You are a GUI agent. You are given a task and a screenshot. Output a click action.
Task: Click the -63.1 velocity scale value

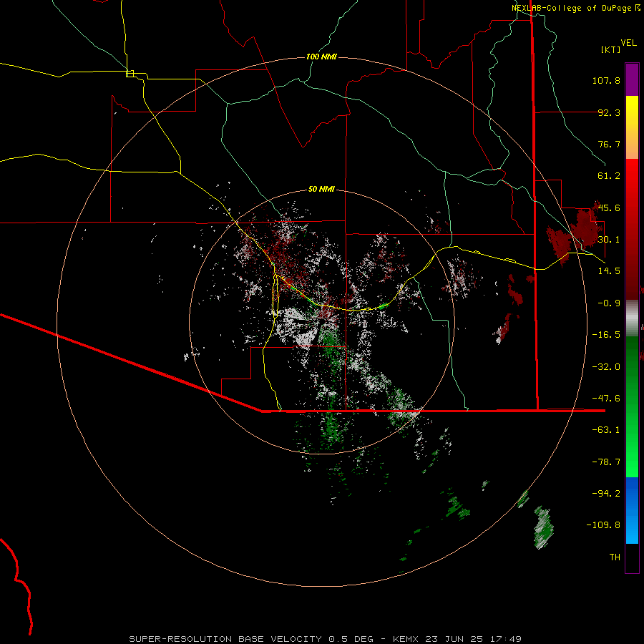pyautogui.click(x=606, y=430)
